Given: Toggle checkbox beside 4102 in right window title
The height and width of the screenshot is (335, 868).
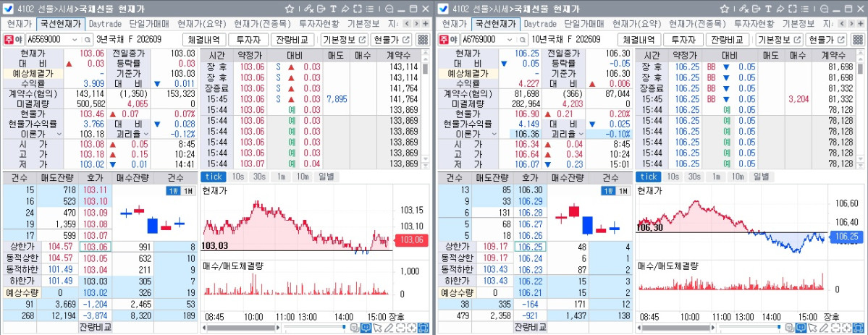Looking at the screenshot, I should click(x=444, y=9).
